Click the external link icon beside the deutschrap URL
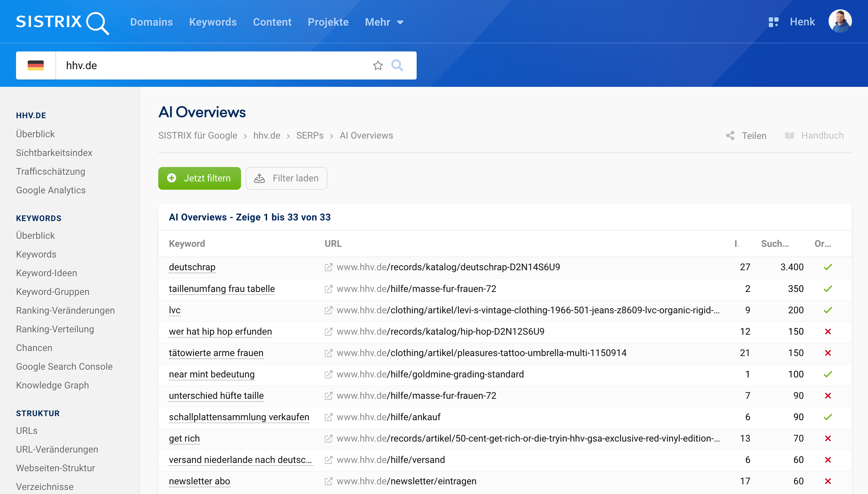Screen dimensions: 868x494 pyautogui.click(x=328, y=267)
